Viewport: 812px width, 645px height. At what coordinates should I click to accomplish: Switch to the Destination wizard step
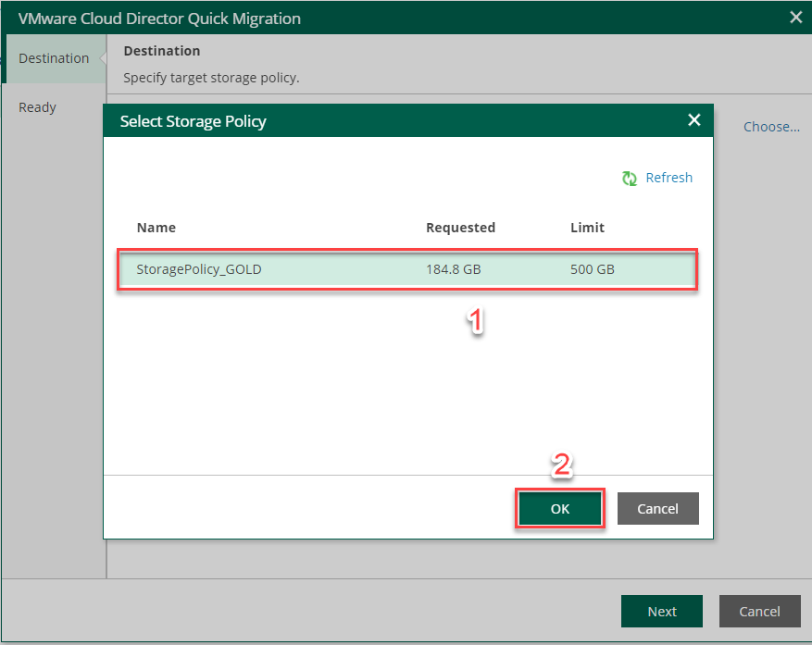pyautogui.click(x=54, y=58)
